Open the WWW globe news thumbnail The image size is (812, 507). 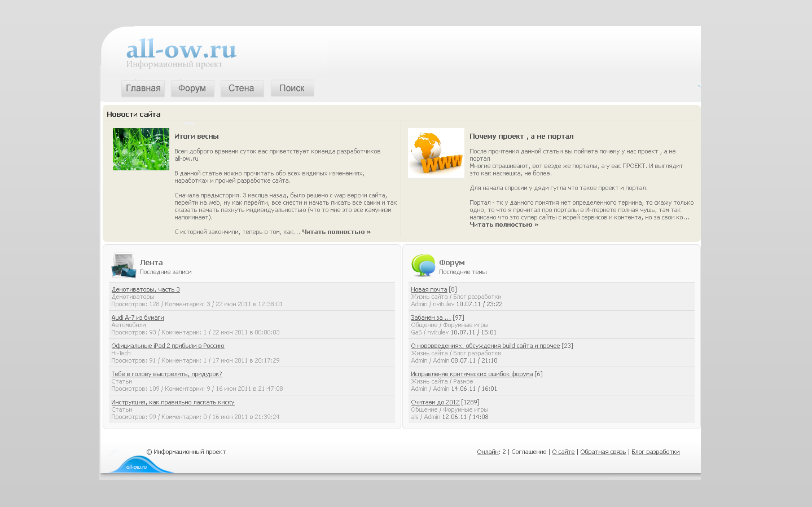click(x=436, y=153)
